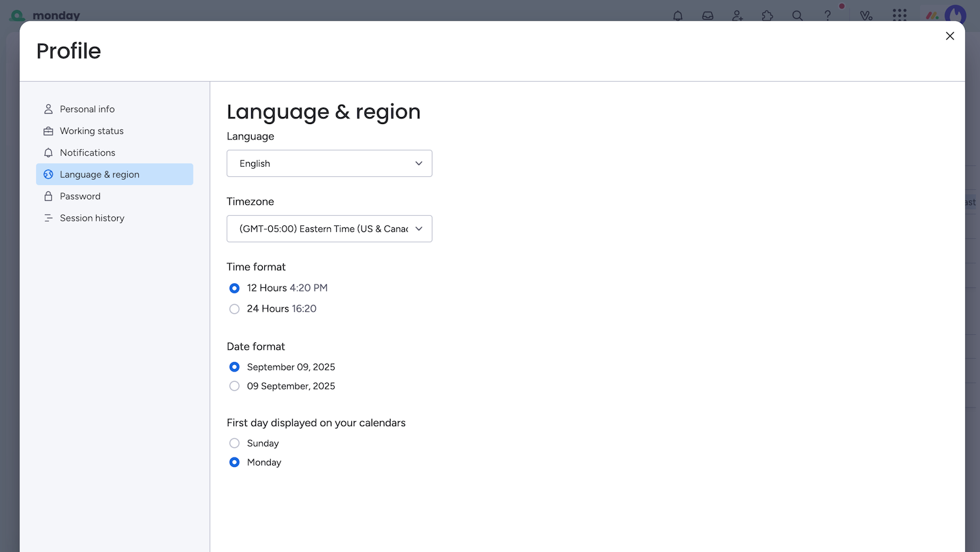This screenshot has height=552, width=980.
Task: Click the invite members icon
Action: pyautogui.click(x=738, y=16)
